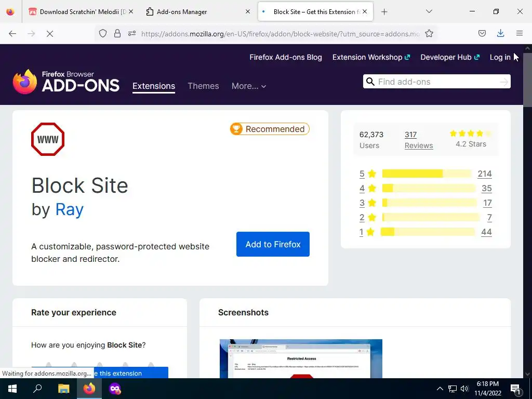The height and width of the screenshot is (399, 532).
Task: Click Log in
Action: [x=500, y=57]
